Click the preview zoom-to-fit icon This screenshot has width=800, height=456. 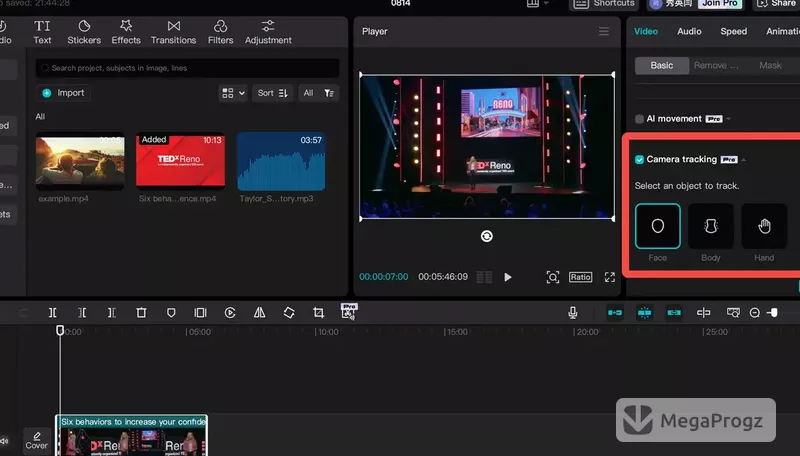click(x=553, y=277)
